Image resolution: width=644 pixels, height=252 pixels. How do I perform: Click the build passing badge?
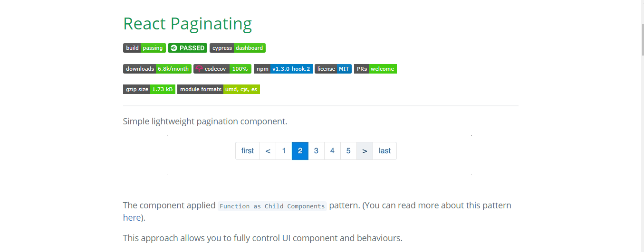pos(144,48)
